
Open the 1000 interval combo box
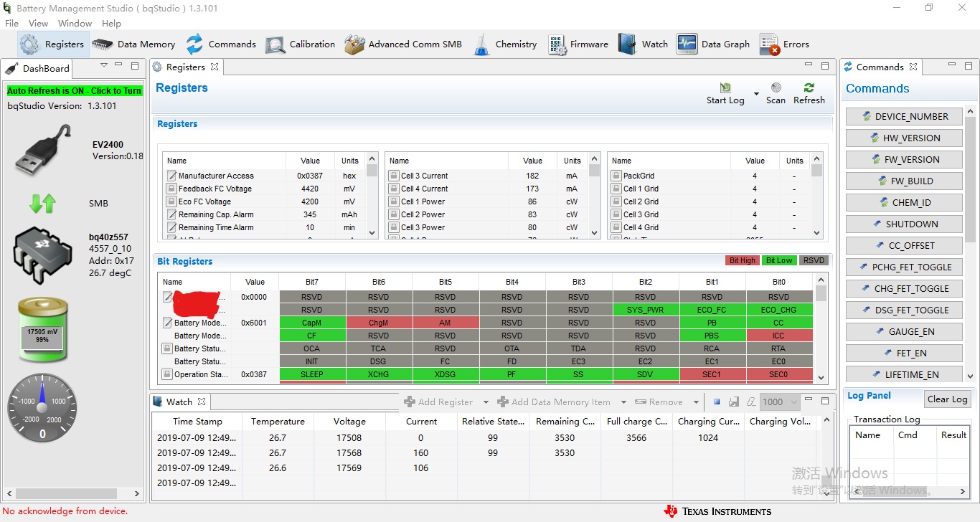pyautogui.click(x=780, y=402)
